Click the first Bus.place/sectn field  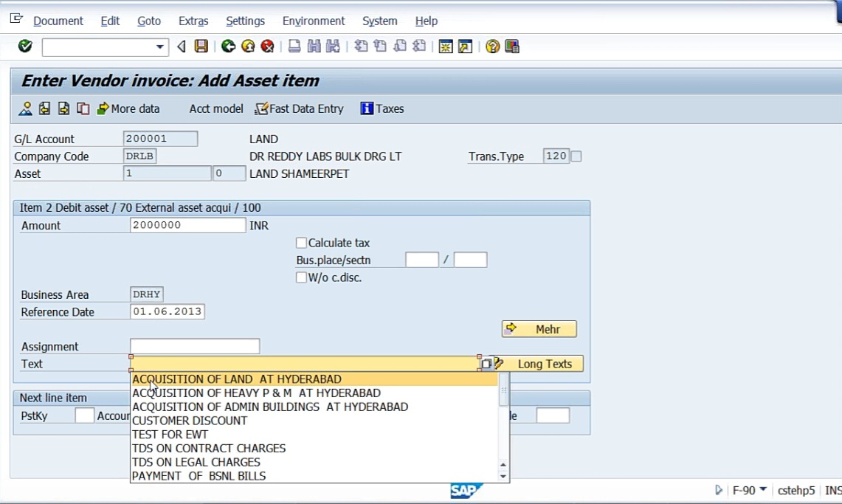click(x=421, y=260)
